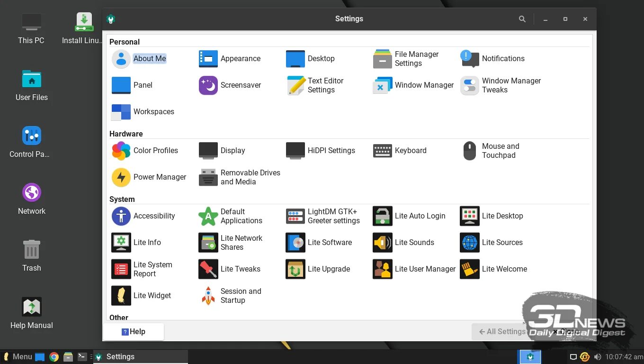Image resolution: width=644 pixels, height=364 pixels.
Task: Open File Manager Settings icon
Action: (383, 59)
